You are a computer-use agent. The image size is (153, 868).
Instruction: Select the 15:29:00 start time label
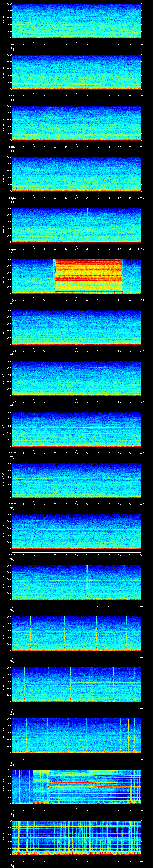[x=12, y=708]
